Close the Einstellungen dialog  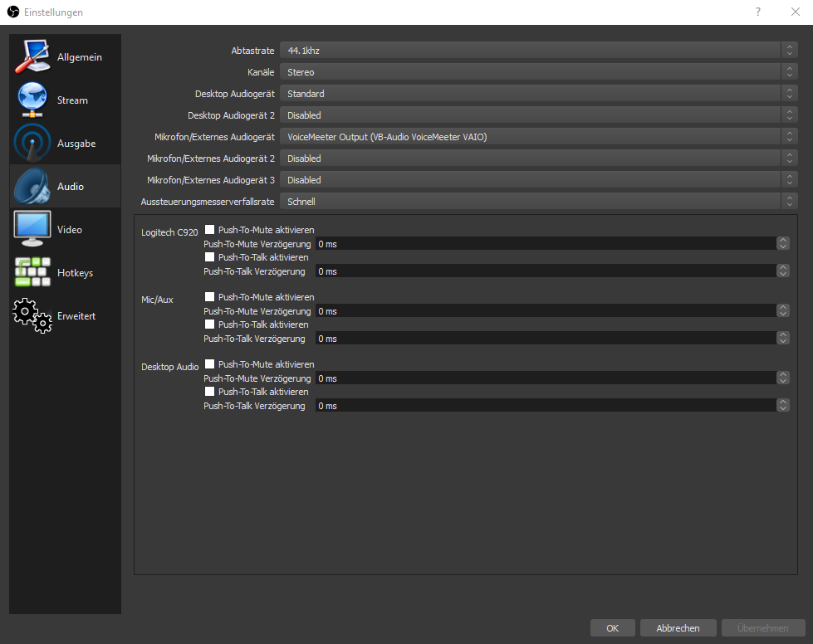(796, 12)
